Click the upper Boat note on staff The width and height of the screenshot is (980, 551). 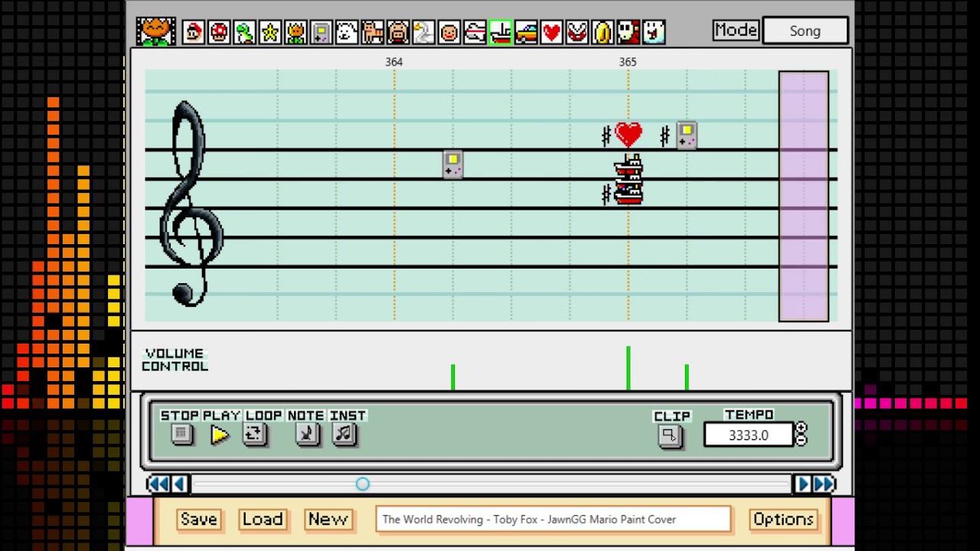(629, 167)
